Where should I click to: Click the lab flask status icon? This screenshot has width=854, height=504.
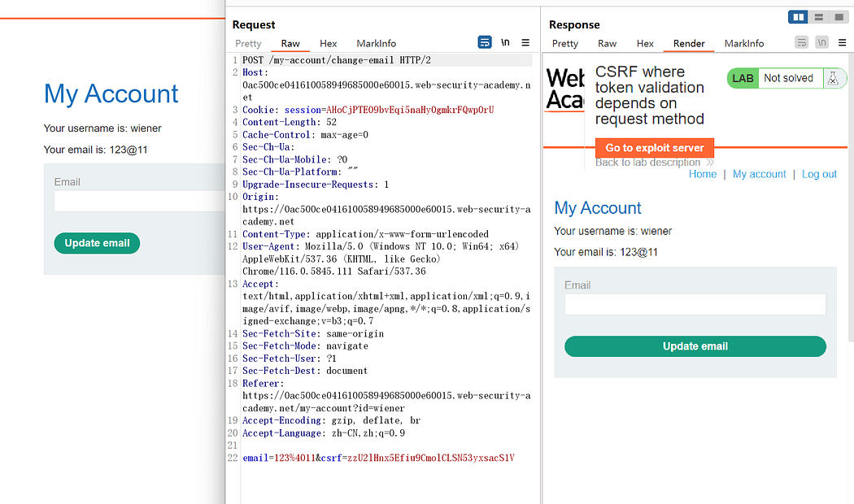(832, 78)
